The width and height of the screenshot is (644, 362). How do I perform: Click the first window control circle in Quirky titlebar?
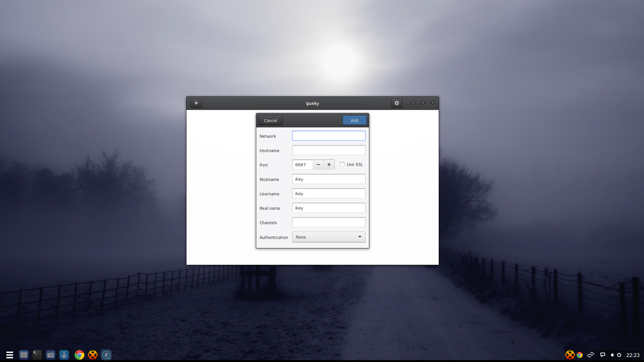413,103
